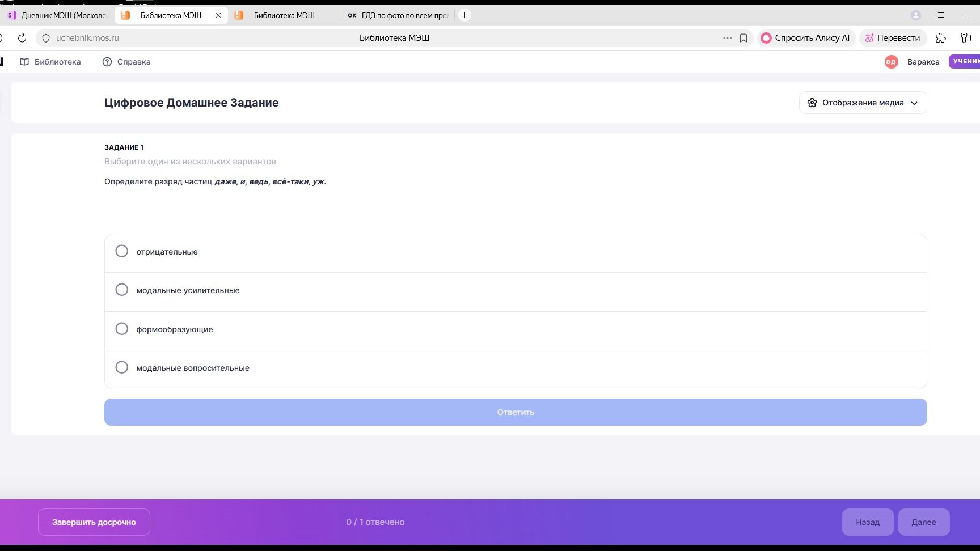Open the browser hamburger menu icon
The width and height of the screenshot is (980, 551).
click(941, 15)
